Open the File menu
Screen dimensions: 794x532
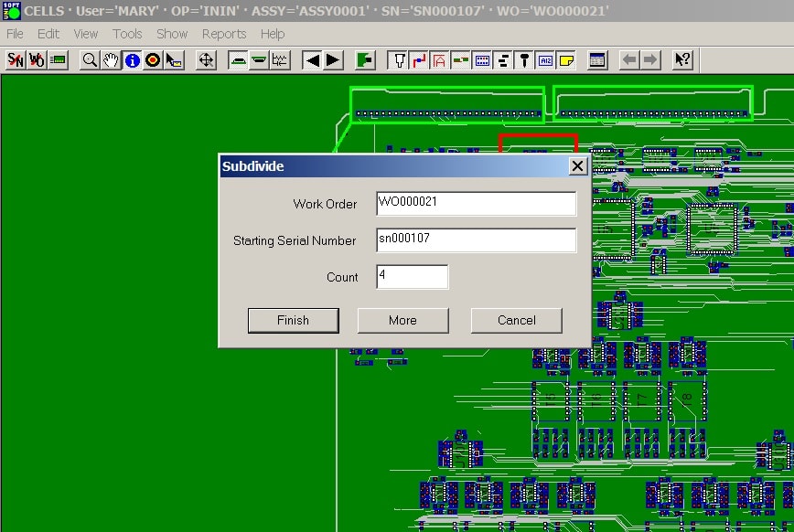point(15,34)
